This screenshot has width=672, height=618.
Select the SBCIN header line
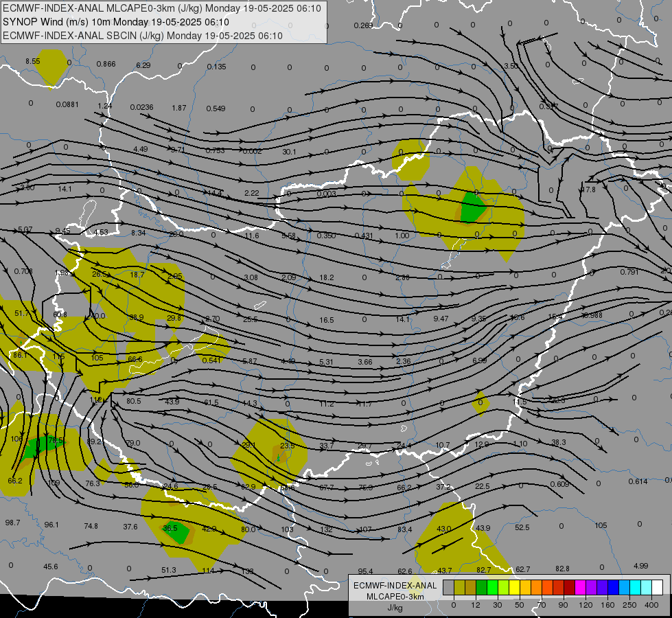[x=143, y=36]
